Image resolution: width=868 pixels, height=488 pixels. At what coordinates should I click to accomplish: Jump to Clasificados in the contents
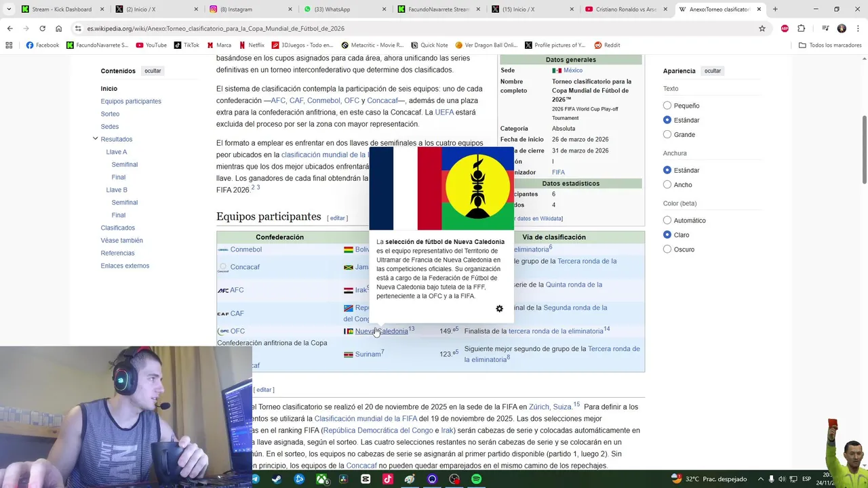click(x=118, y=228)
